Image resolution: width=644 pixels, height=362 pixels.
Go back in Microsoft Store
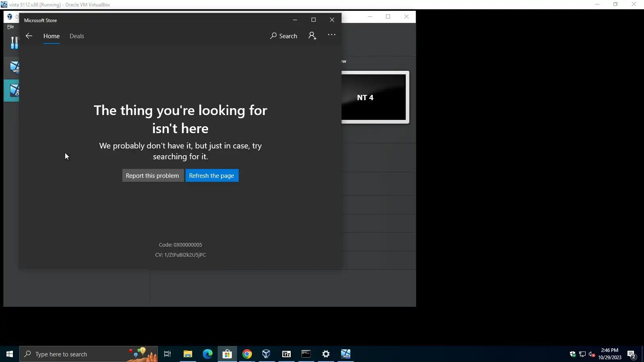29,36
